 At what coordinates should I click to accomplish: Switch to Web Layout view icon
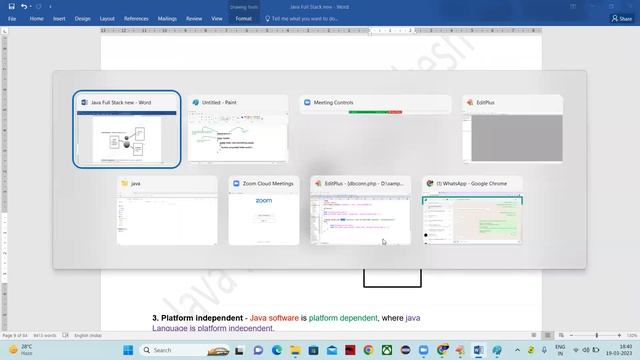(561, 336)
